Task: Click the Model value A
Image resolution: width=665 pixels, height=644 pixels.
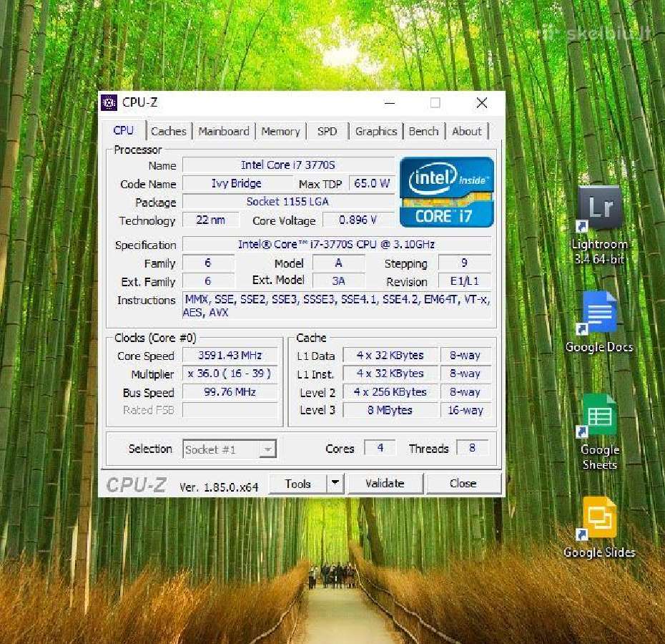Action: (338, 263)
